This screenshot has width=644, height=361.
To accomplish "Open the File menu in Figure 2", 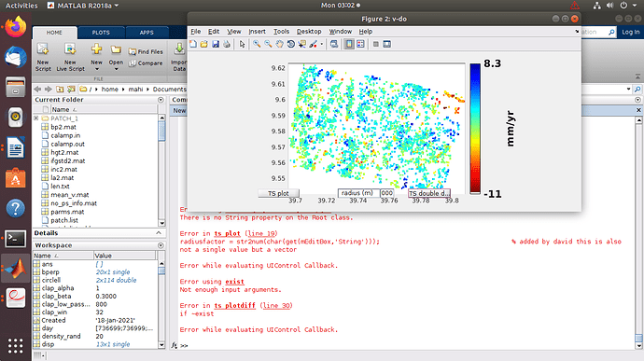I will [196, 31].
